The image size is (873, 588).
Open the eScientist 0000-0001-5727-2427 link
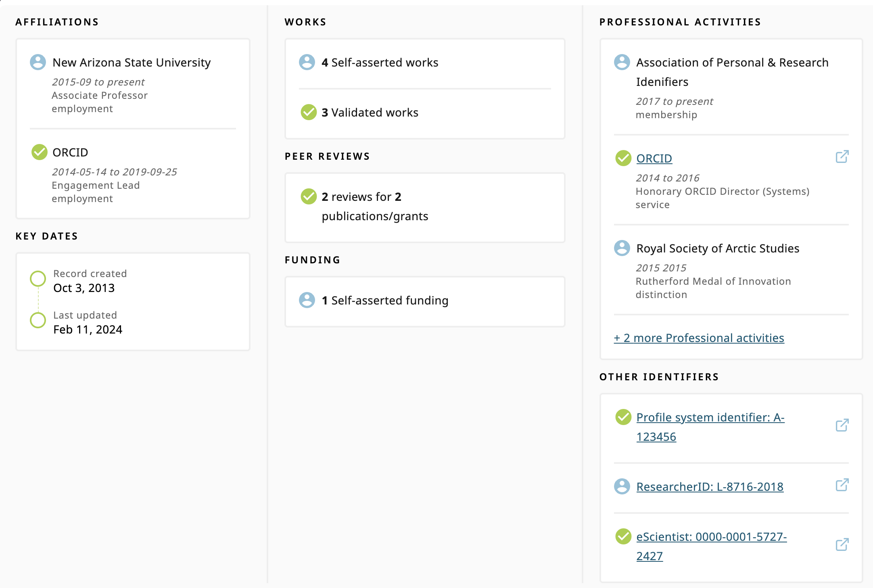711,537
